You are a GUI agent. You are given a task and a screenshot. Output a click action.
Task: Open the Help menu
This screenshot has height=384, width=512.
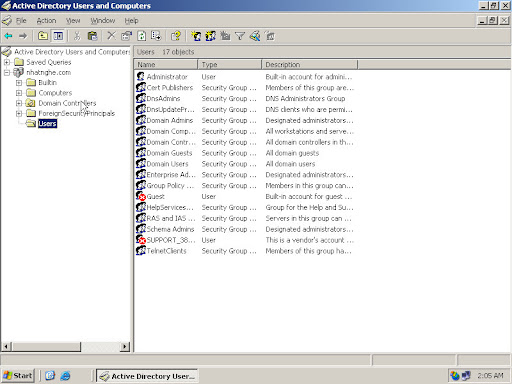(131, 21)
